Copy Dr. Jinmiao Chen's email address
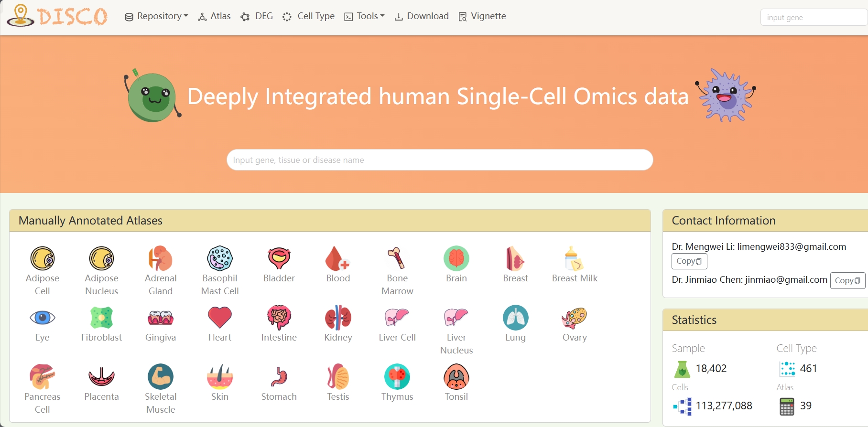The width and height of the screenshot is (868, 427). coord(847,280)
